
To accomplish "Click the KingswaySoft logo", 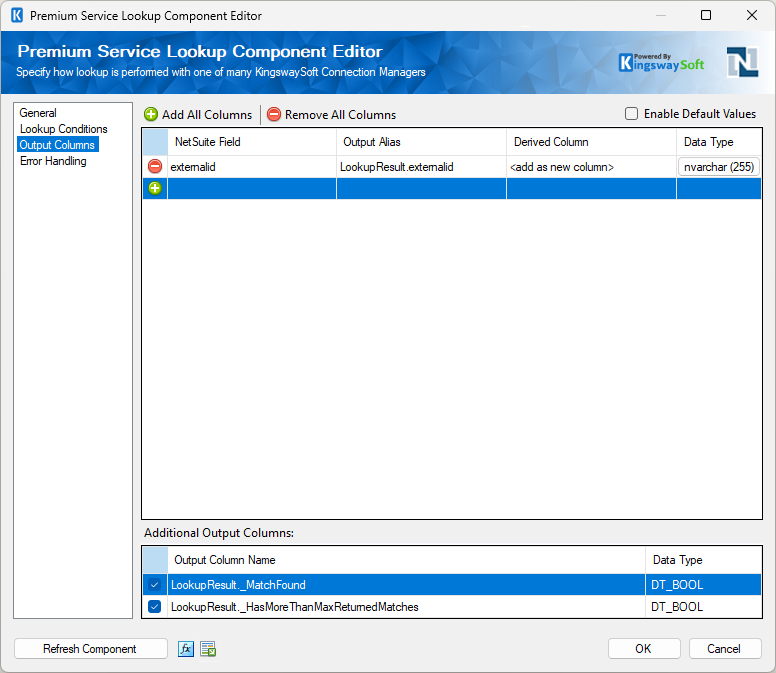I will [661, 63].
